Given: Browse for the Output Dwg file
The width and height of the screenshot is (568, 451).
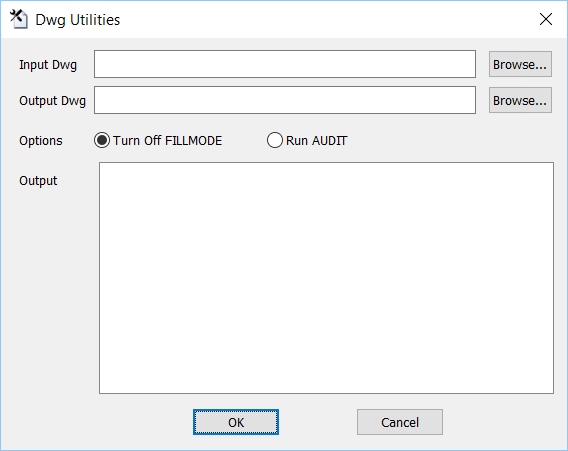Looking at the screenshot, I should click(520, 100).
